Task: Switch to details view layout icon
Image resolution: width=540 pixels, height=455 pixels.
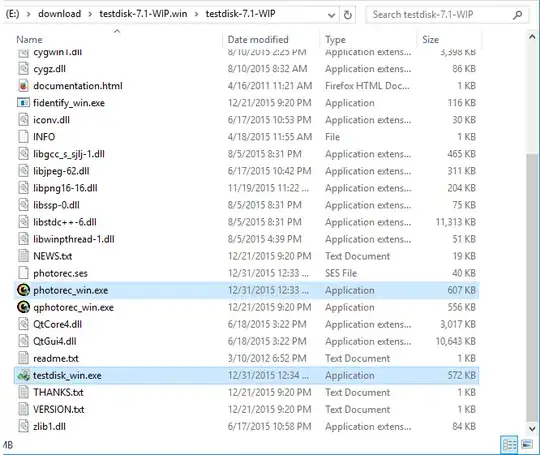Action: pyautogui.click(x=509, y=445)
